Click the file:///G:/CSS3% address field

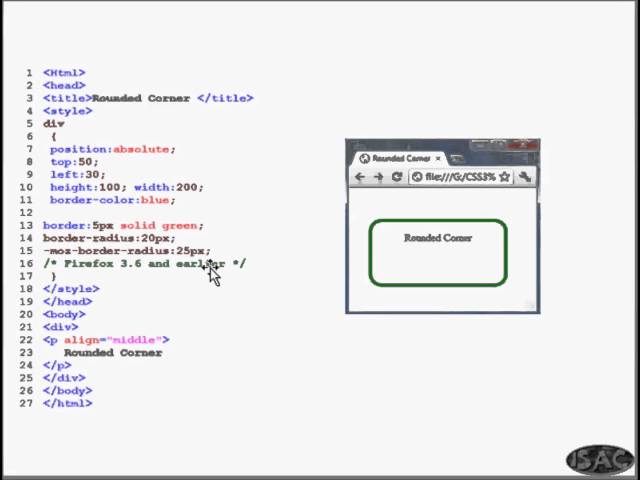[460, 177]
